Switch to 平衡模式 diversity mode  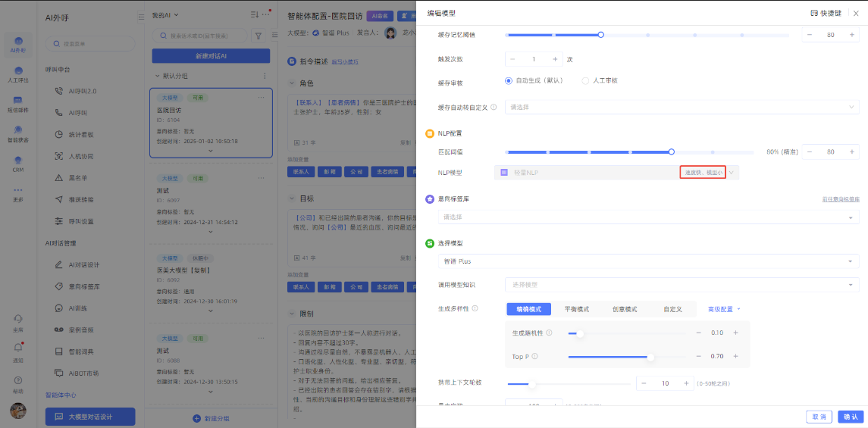tap(577, 309)
